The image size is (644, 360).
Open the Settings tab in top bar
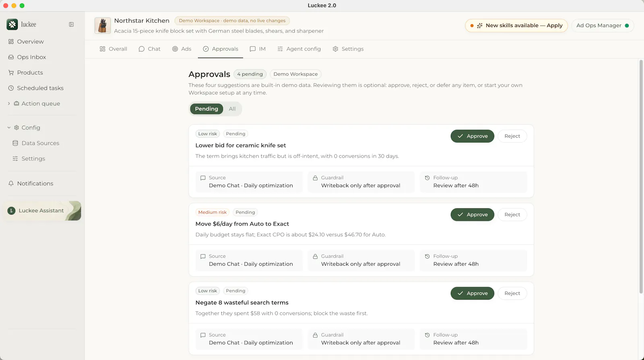(x=348, y=49)
